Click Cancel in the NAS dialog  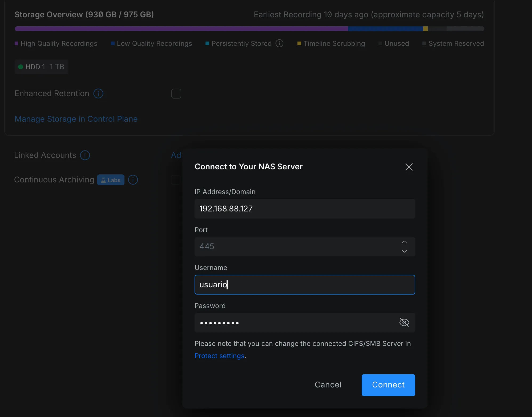328,385
